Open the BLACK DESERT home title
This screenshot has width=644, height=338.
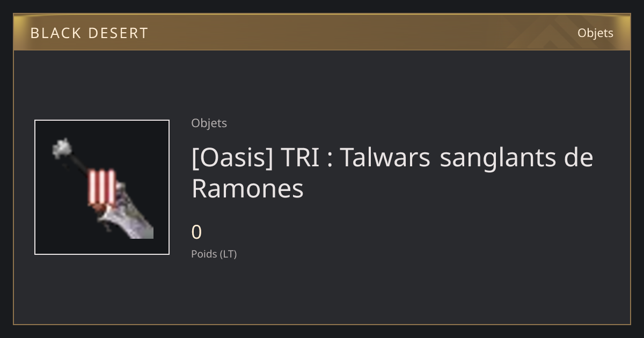click(89, 33)
